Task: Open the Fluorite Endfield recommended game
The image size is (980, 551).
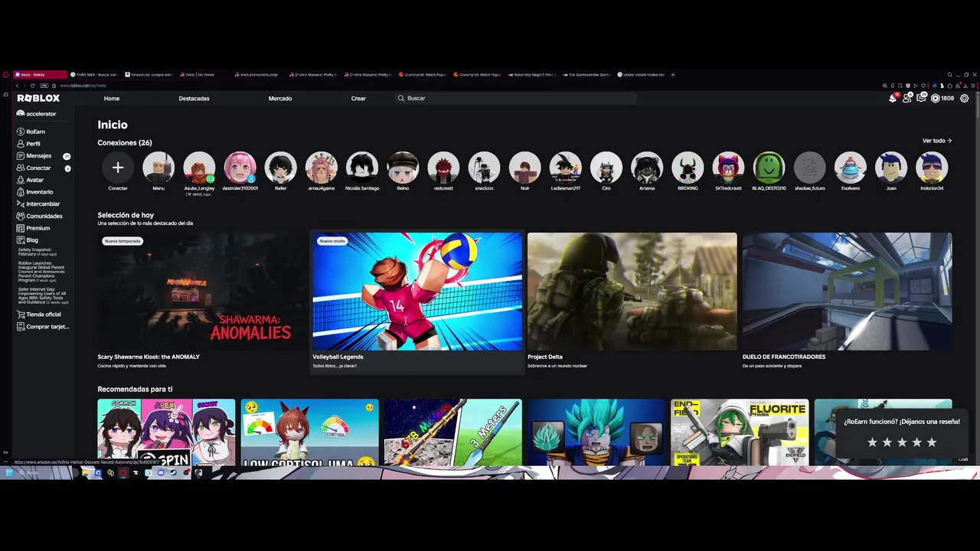Action: (x=740, y=432)
